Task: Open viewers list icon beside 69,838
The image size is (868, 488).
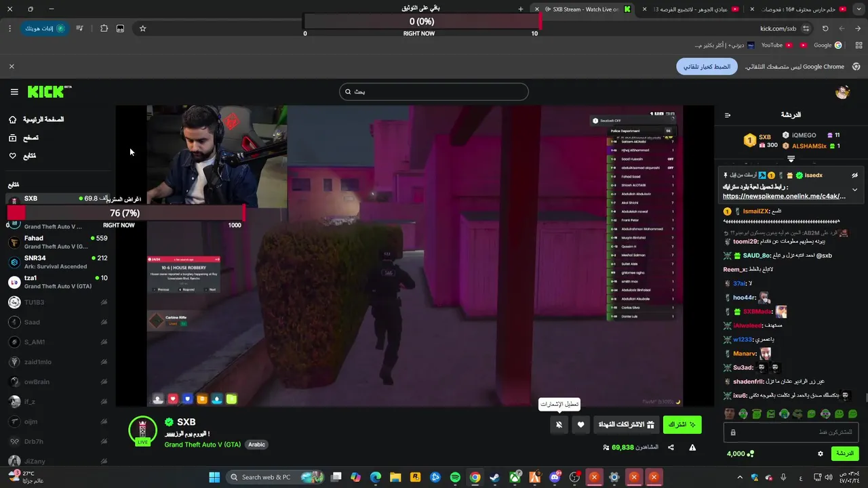Action: point(606,447)
